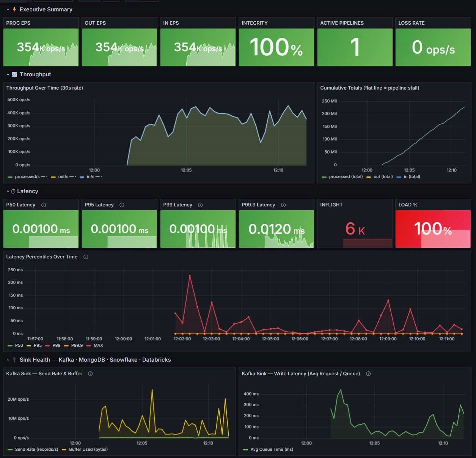Click the 12:02:00 time label on latency chart

tap(182, 339)
